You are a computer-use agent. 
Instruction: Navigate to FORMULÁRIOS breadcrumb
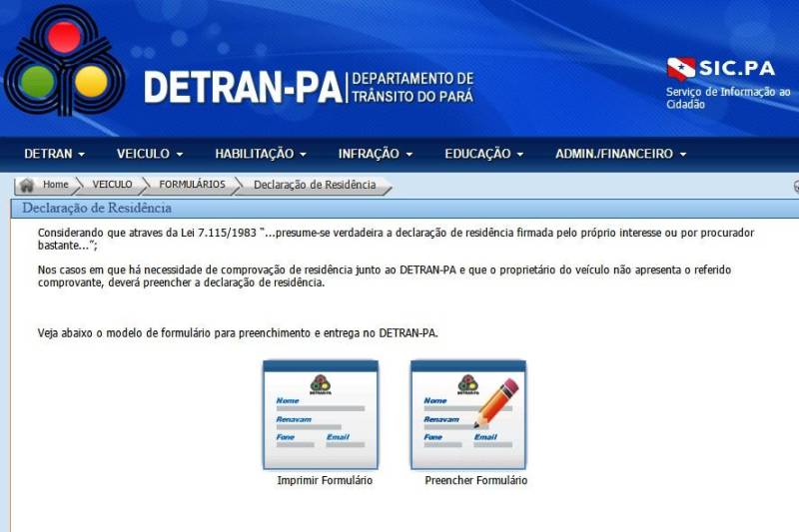192,185
